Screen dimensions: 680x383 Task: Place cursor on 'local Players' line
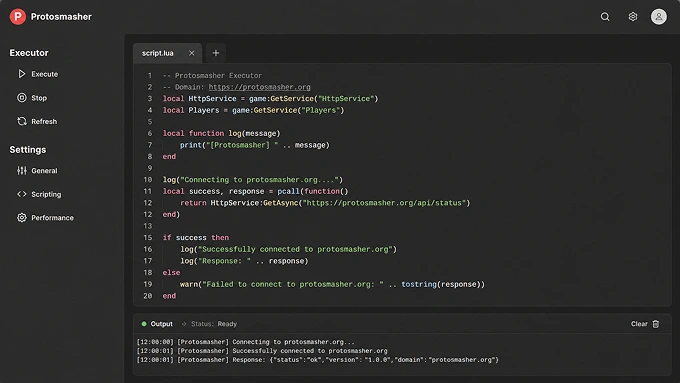click(253, 110)
